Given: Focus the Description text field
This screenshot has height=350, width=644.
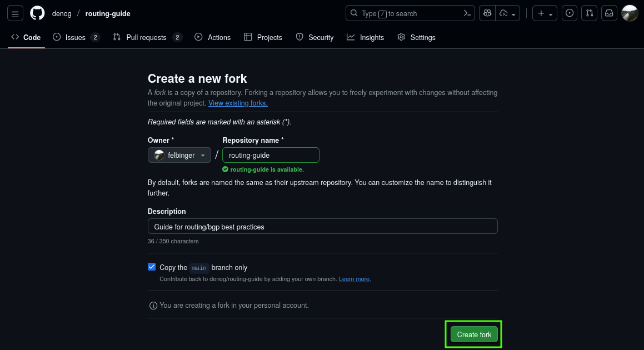Looking at the screenshot, I should 322,227.
